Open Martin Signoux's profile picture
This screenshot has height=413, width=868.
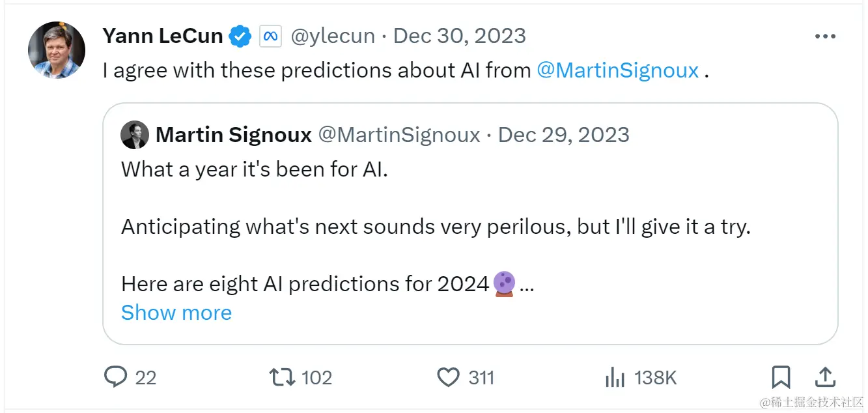click(x=135, y=134)
